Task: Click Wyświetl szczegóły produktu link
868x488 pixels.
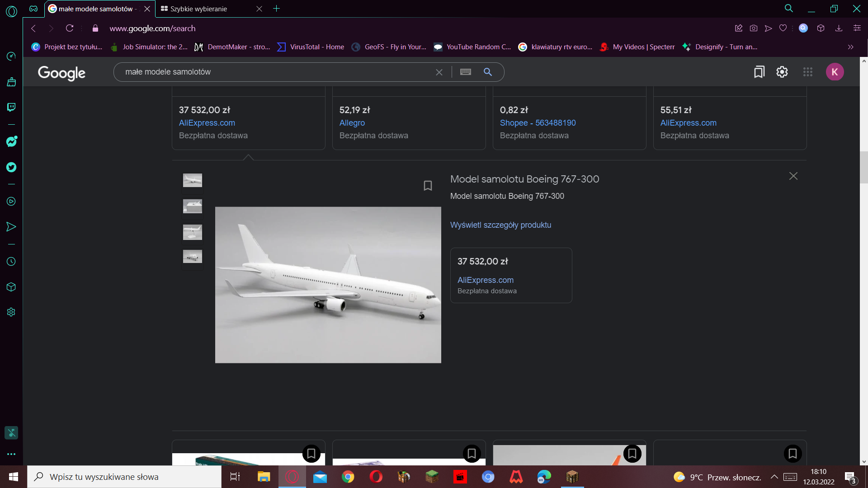Action: [x=500, y=225]
